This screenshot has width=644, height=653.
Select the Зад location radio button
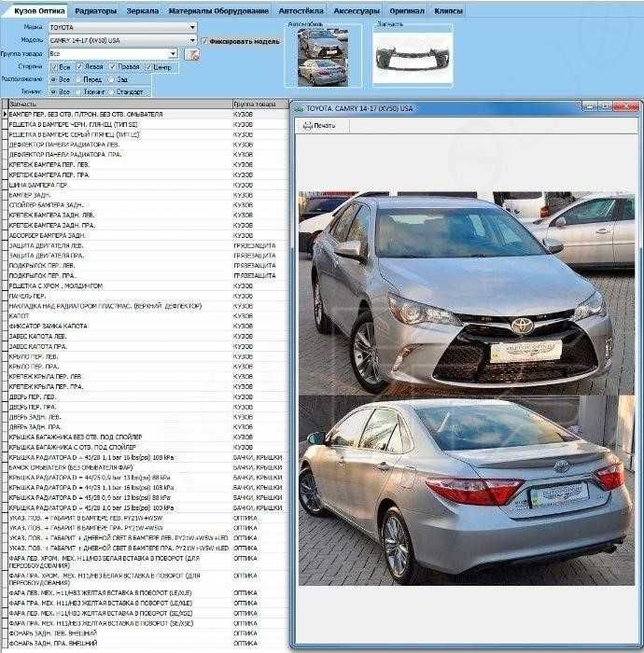pyautogui.click(x=111, y=79)
